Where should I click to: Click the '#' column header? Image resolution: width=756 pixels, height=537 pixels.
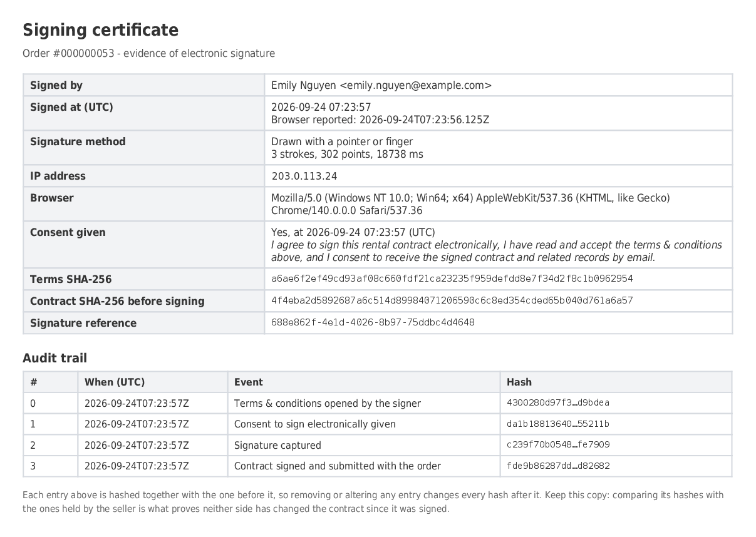[x=34, y=382]
